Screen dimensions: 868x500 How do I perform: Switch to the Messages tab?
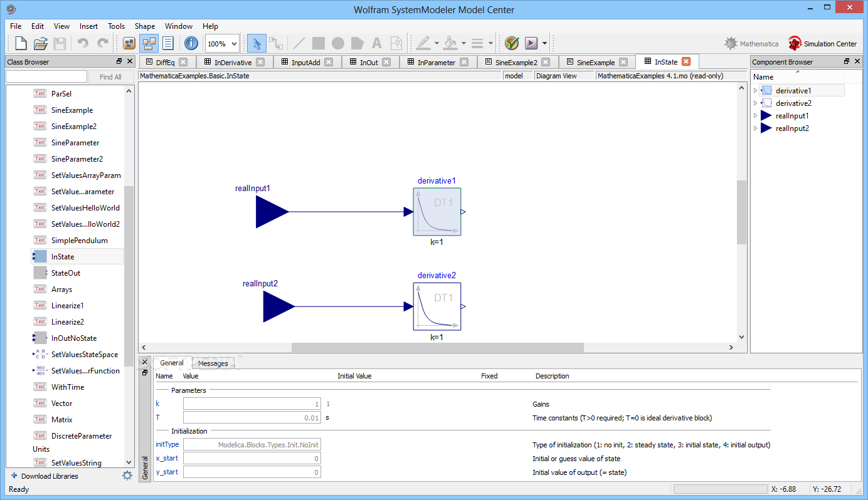tap(213, 363)
